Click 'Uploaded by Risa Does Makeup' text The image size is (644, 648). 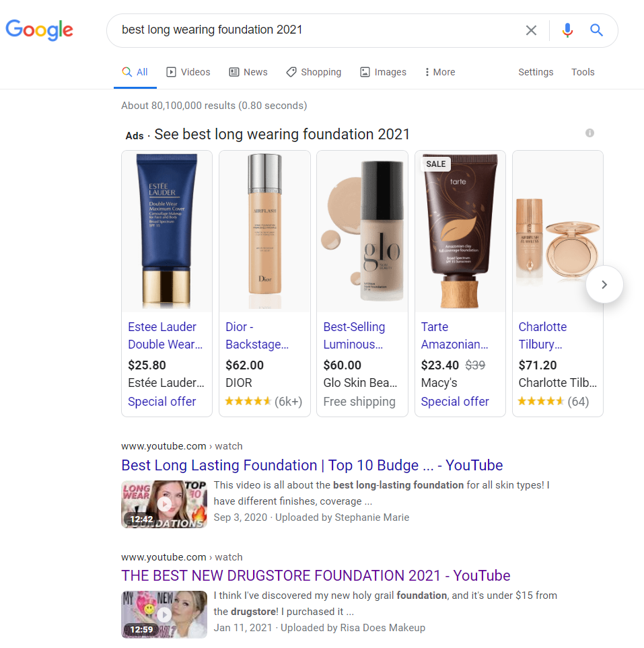[353, 628]
